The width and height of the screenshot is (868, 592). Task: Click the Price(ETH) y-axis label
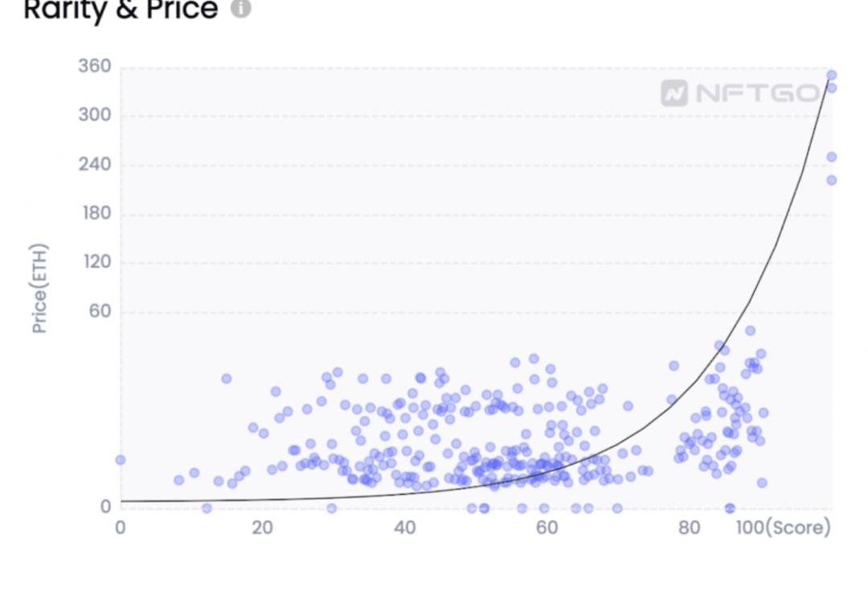39,288
